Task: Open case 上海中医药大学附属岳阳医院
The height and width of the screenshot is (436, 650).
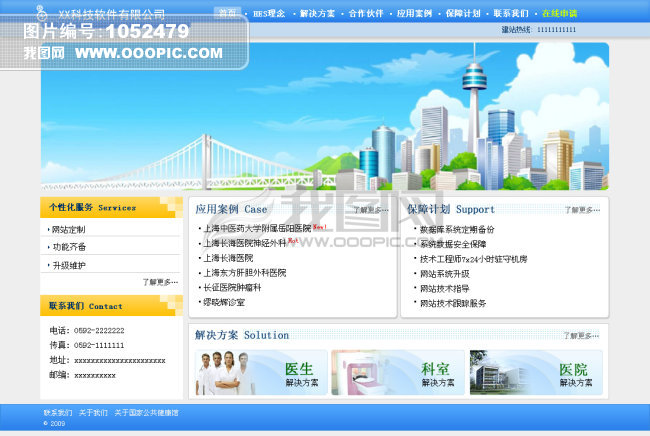Action: coord(257,228)
